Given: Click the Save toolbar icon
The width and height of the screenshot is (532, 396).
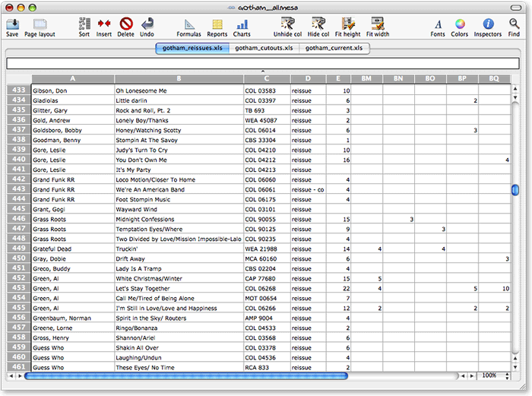Looking at the screenshot, I should (x=13, y=24).
